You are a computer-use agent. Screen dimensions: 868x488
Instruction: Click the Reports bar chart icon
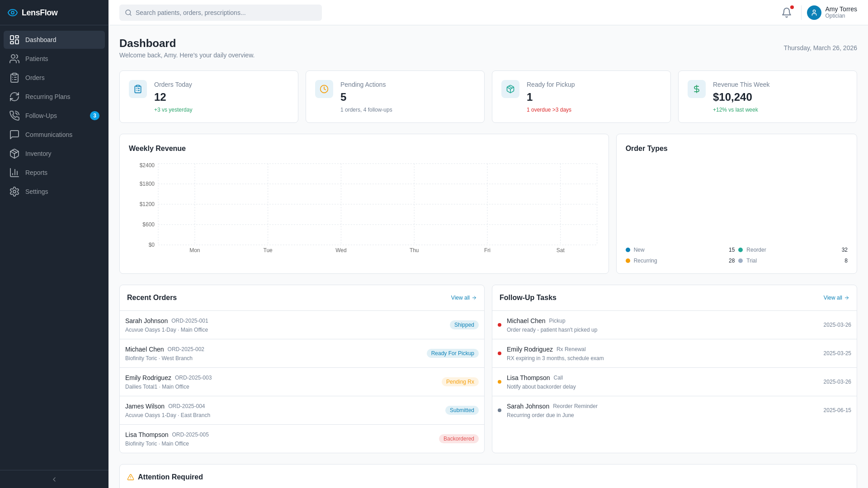pos(14,173)
